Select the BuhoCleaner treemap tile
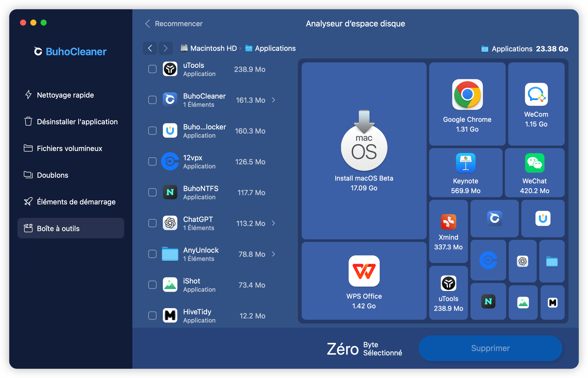Viewport: 588px width, 378px height. coord(495,219)
